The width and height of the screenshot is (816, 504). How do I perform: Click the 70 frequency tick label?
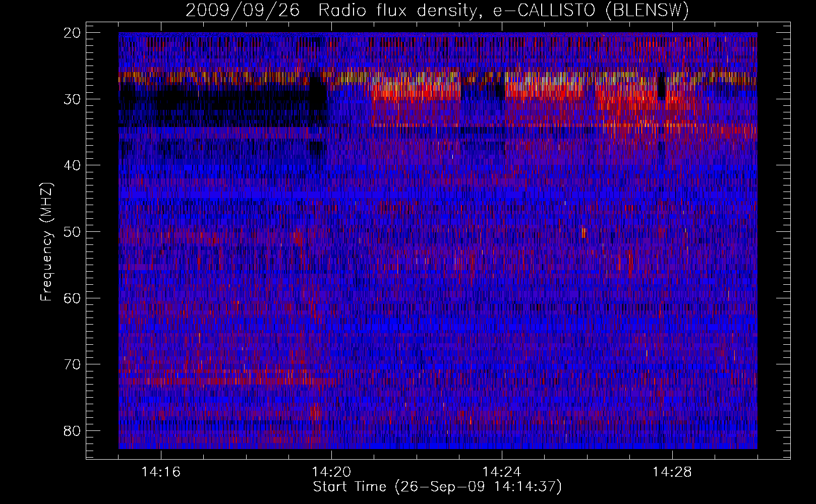click(73, 364)
